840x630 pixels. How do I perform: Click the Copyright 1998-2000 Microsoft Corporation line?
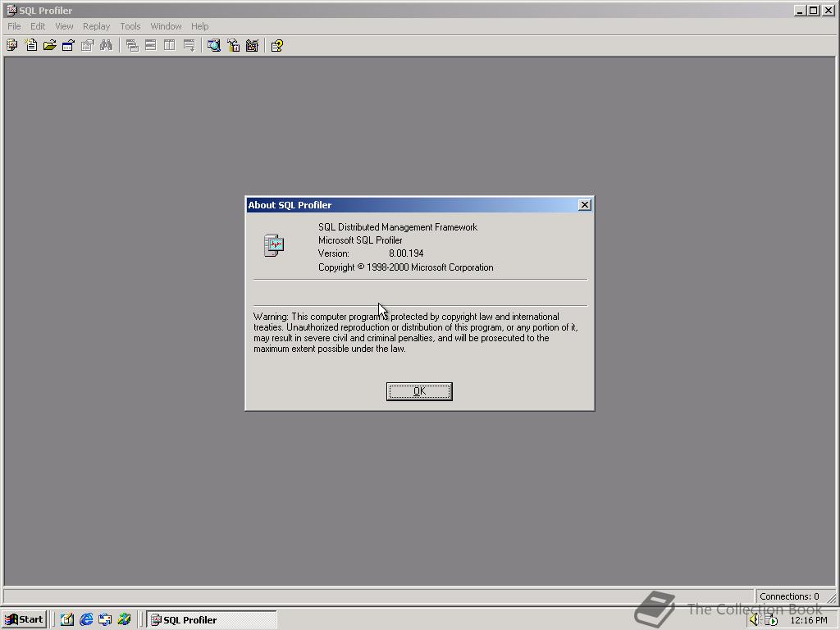[x=405, y=267]
